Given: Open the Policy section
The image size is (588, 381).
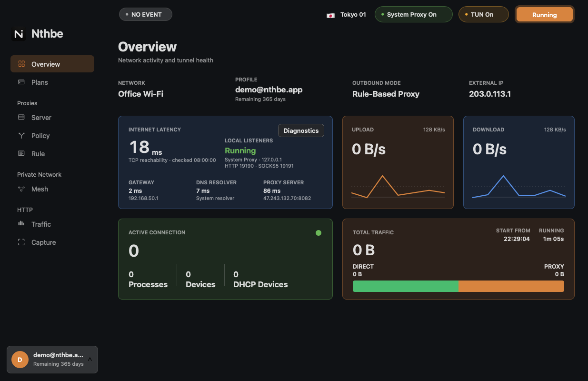Looking at the screenshot, I should [52, 135].
